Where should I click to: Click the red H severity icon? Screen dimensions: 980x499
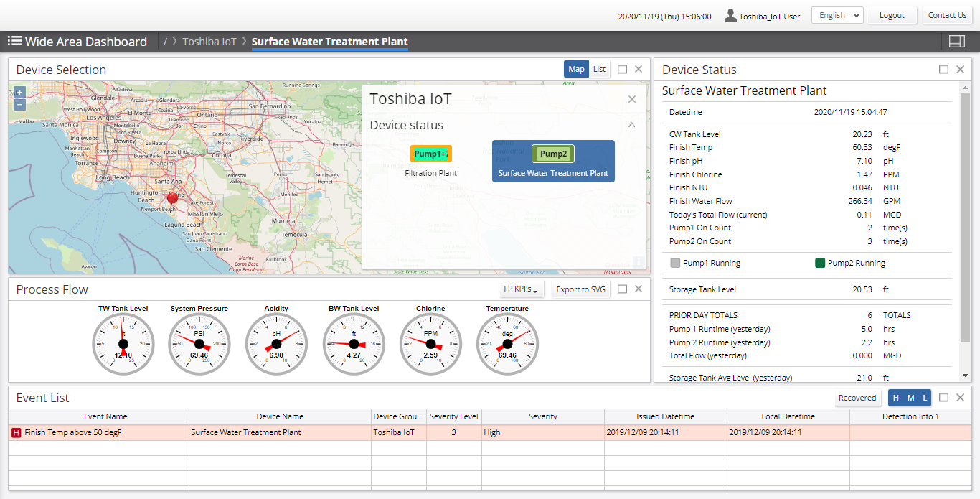click(x=17, y=432)
